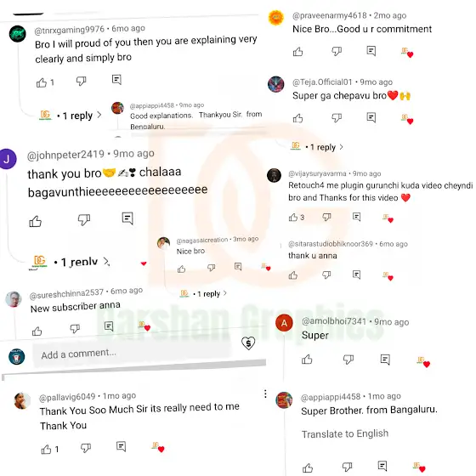The image size is (476, 476).
Task: Reply to @praveenarmy4618's Nice Bro comment
Action: coord(371,51)
